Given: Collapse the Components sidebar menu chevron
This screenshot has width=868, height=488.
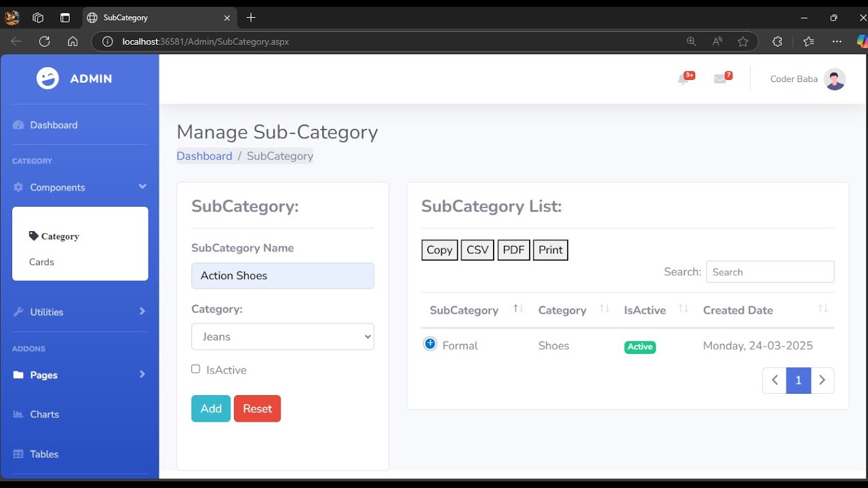Looking at the screenshot, I should [142, 186].
